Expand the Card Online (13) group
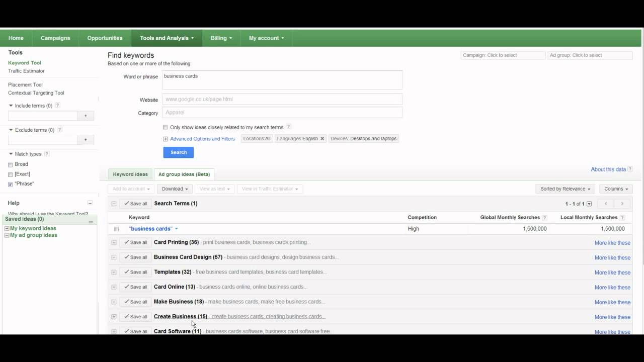The height and width of the screenshot is (362, 644). click(x=114, y=287)
